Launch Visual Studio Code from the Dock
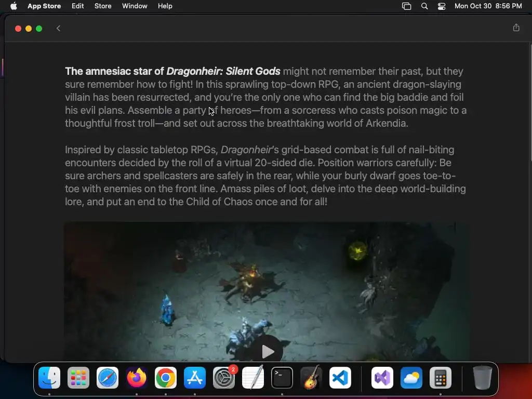 (340, 378)
